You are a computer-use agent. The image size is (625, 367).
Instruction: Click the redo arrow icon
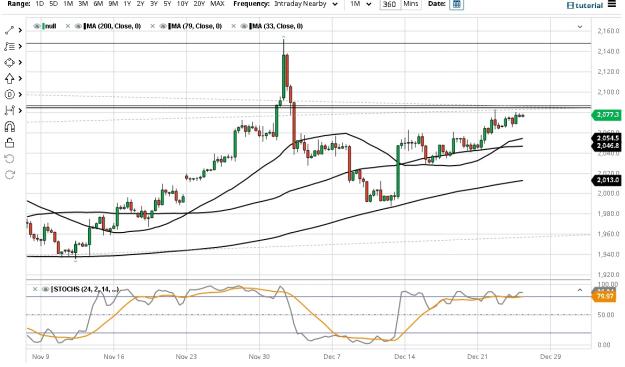[x=10, y=175]
